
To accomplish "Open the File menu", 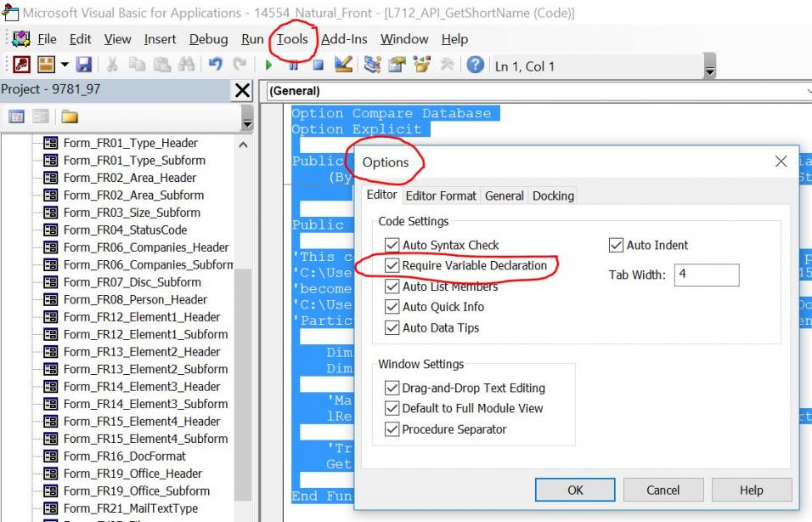I will click(47, 39).
